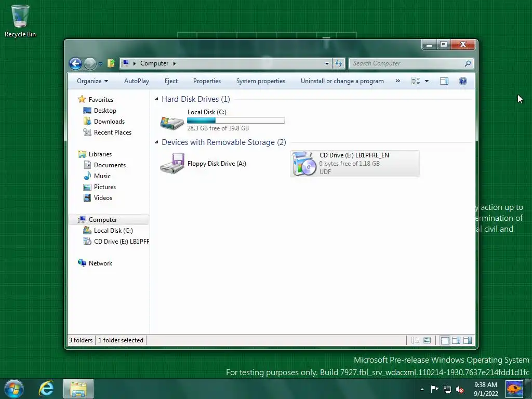
Task: Open the Videos library
Action: (103, 198)
